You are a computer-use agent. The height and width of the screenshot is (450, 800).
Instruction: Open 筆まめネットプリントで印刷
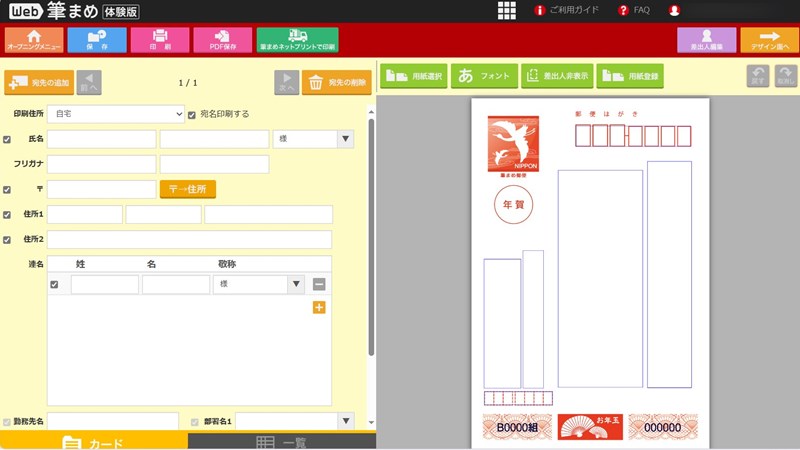[x=297, y=40]
